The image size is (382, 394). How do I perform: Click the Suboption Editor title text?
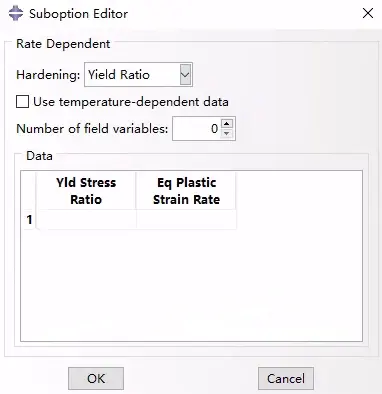[78, 14]
